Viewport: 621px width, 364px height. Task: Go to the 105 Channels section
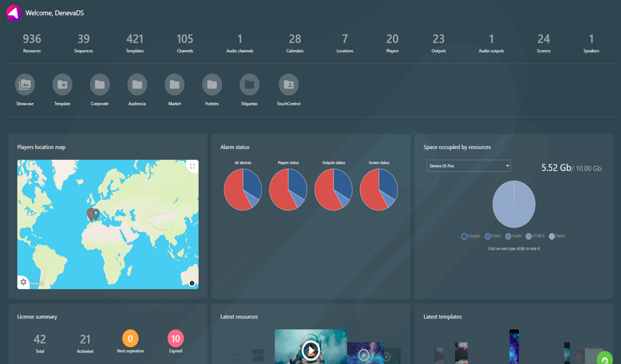click(x=185, y=42)
